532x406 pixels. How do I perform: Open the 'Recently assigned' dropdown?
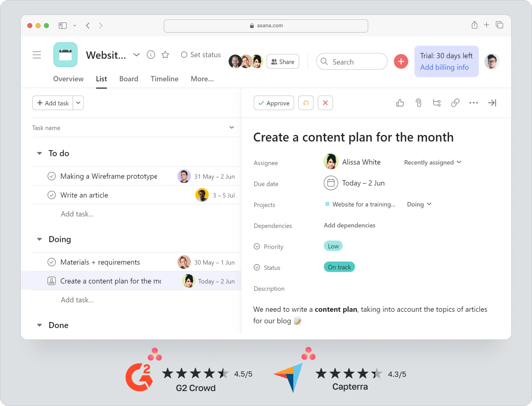coord(432,162)
